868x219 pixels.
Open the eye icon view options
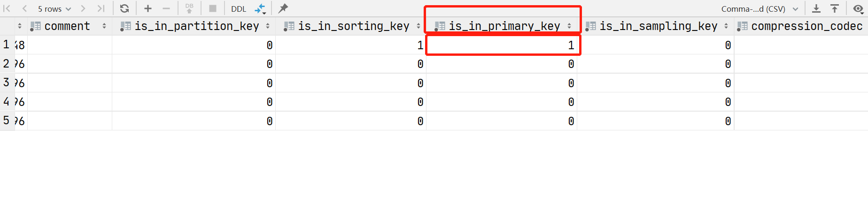point(858,8)
